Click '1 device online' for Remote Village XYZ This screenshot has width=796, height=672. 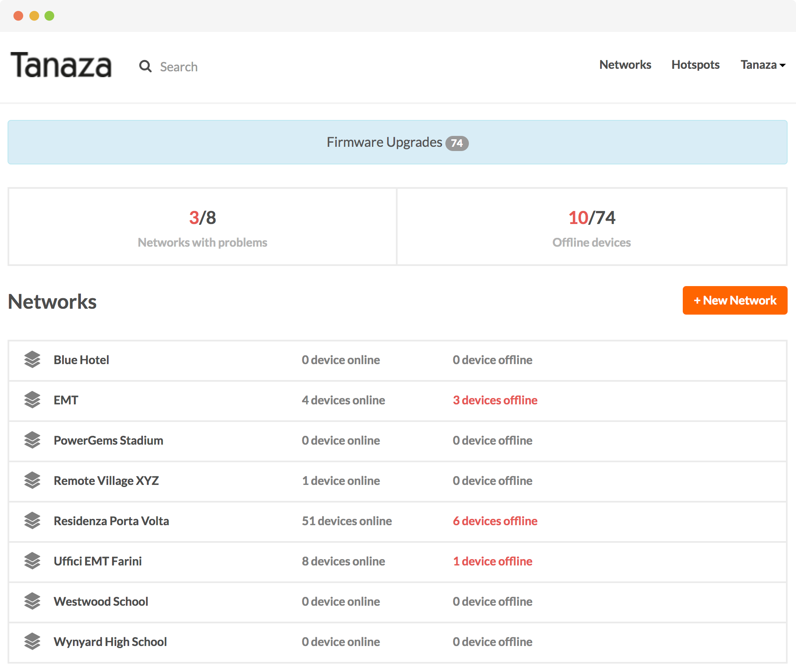click(341, 481)
